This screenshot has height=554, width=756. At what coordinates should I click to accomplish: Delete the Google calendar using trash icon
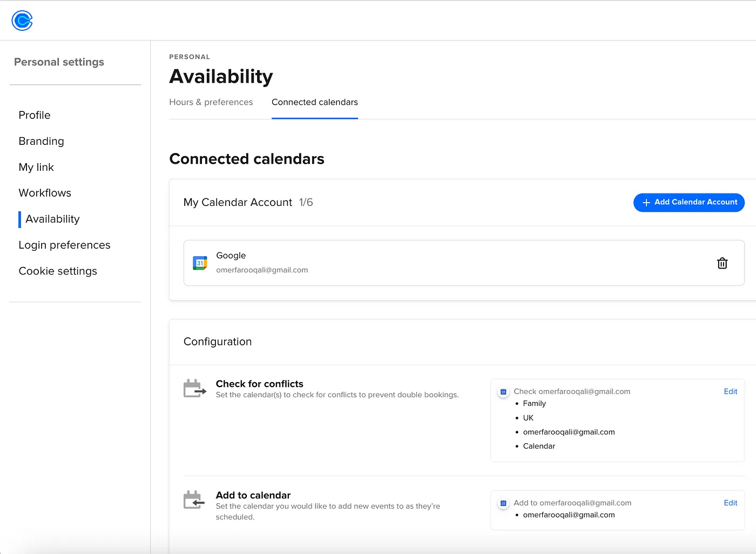[x=722, y=263]
